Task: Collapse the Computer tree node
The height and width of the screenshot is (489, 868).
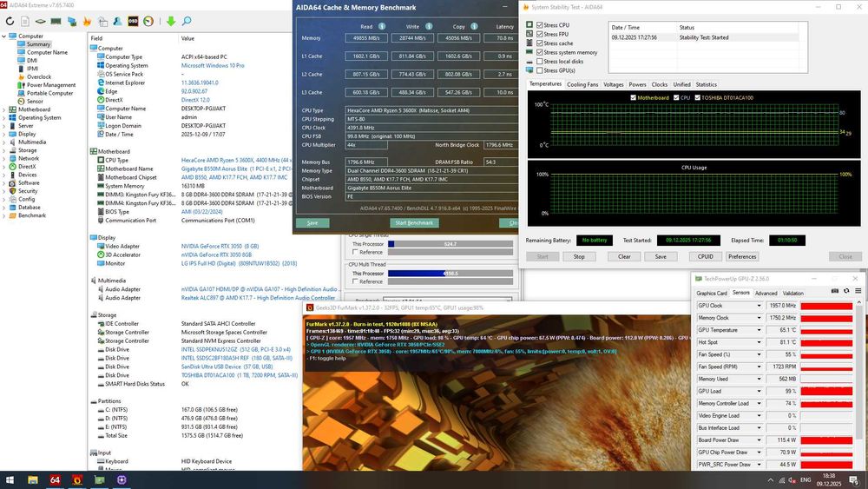Action: tap(3, 36)
